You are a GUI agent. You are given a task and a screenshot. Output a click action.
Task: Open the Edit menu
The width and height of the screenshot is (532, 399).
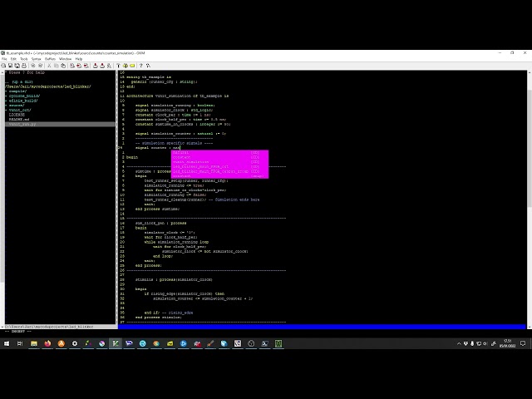click(13, 59)
